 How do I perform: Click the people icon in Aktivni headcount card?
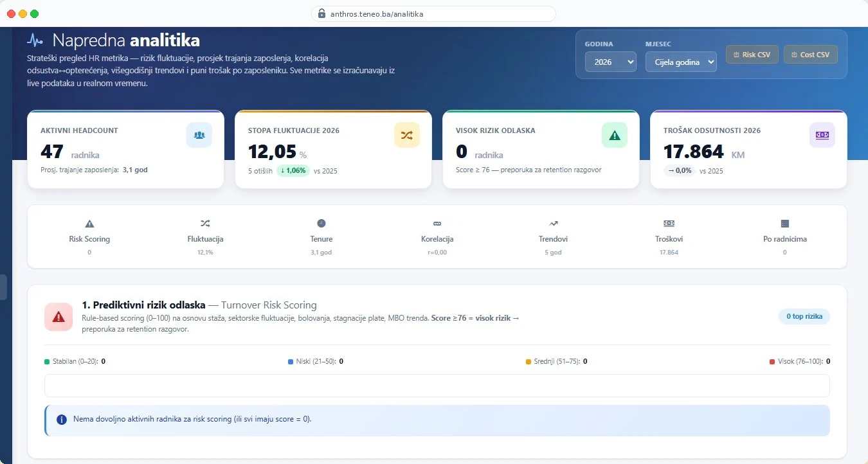pyautogui.click(x=199, y=135)
